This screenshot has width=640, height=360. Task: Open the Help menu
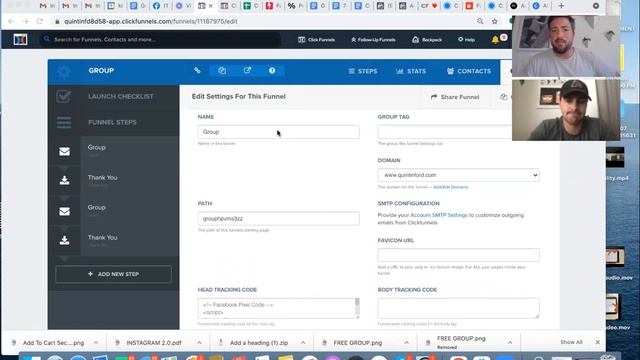coord(466,40)
